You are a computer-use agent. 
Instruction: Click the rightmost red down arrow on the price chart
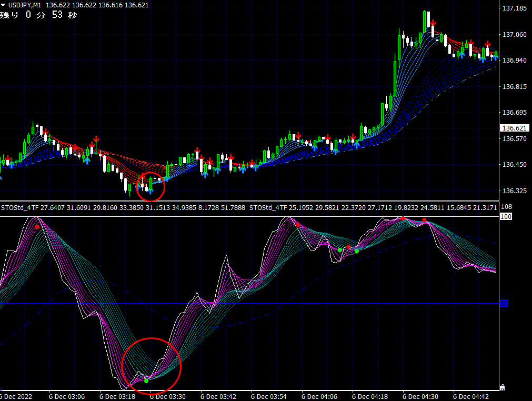[488, 44]
